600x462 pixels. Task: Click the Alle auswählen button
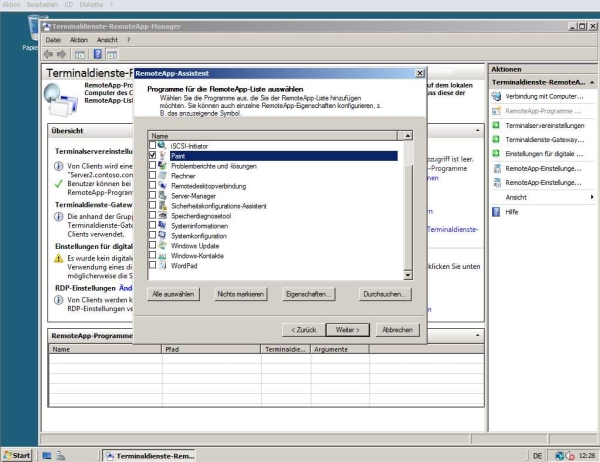coord(175,295)
